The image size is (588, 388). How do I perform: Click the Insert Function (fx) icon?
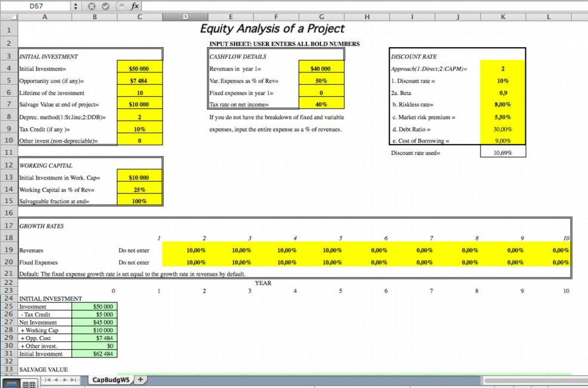pyautogui.click(x=134, y=6)
